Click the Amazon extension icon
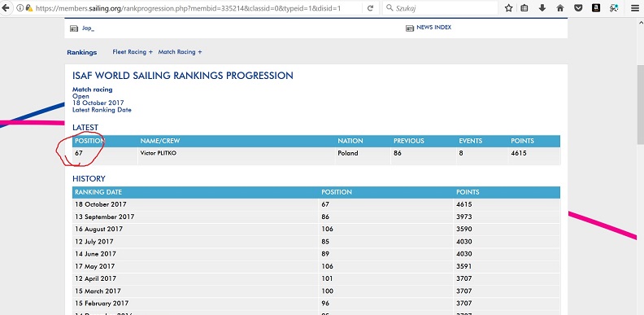This screenshot has height=315, width=644. point(596,8)
